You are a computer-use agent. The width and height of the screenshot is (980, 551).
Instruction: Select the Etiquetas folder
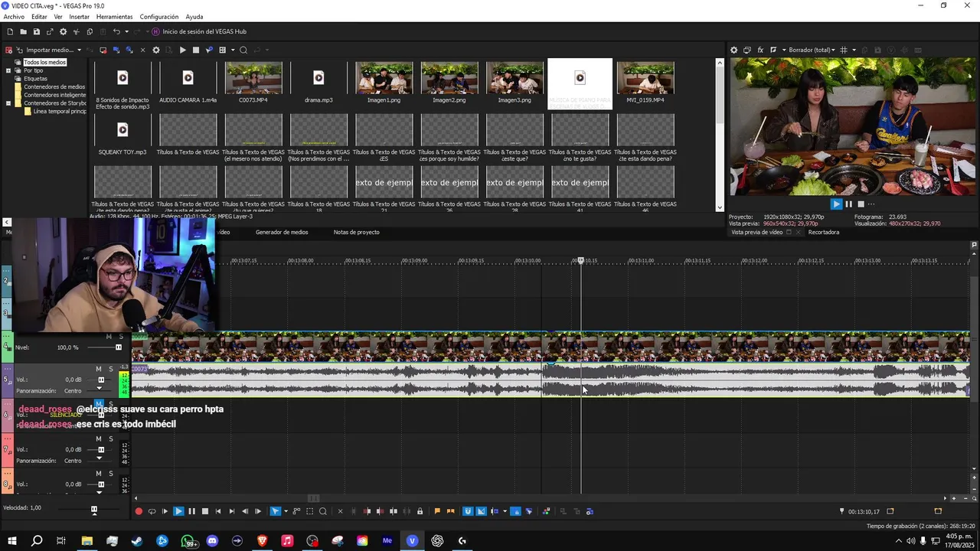35,78
